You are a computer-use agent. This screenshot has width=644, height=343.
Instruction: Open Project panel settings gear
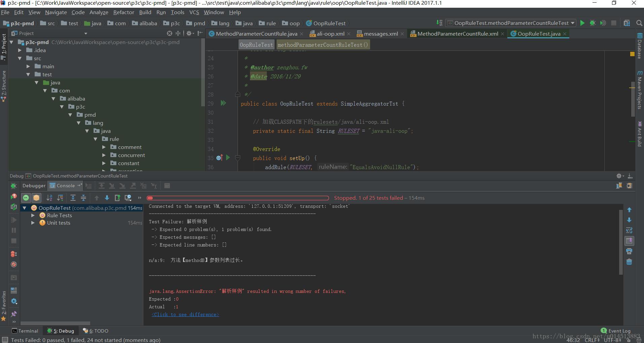tap(189, 33)
